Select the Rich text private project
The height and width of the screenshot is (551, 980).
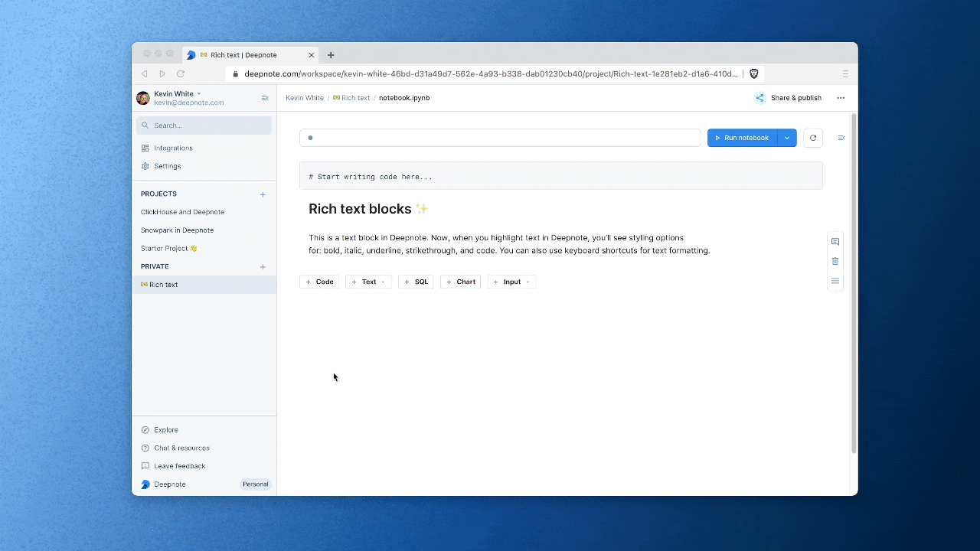pos(204,285)
